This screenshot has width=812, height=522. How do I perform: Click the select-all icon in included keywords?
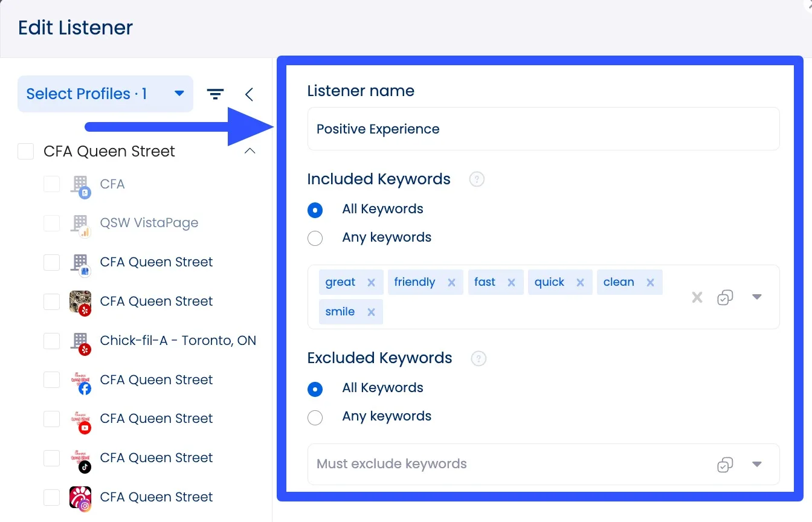(x=725, y=297)
